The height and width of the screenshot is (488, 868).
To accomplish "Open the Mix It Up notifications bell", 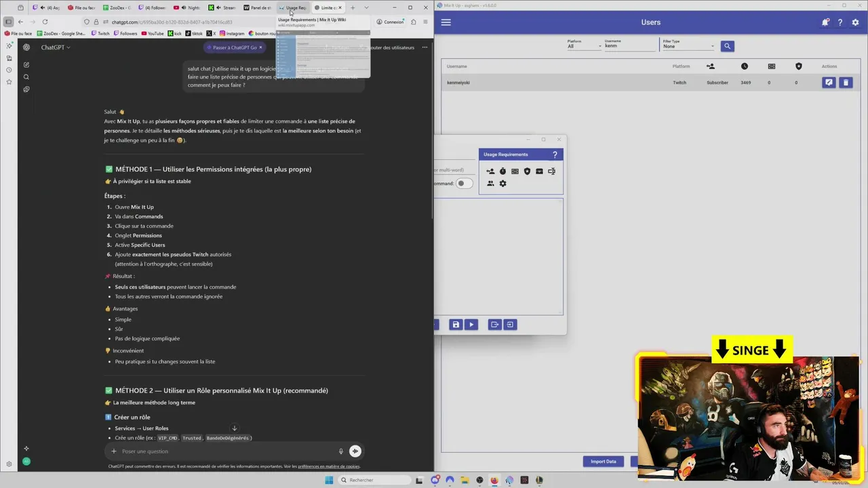I will [825, 22].
